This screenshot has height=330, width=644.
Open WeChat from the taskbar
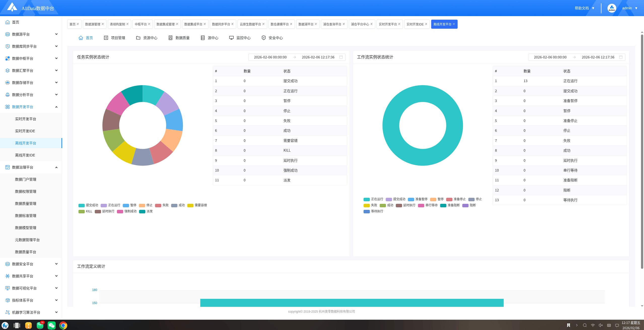(51, 325)
